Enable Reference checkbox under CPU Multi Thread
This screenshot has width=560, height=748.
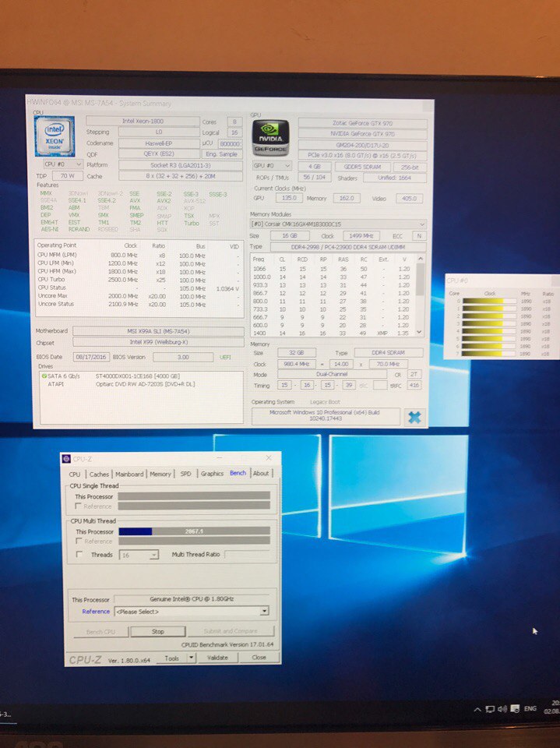[79, 541]
